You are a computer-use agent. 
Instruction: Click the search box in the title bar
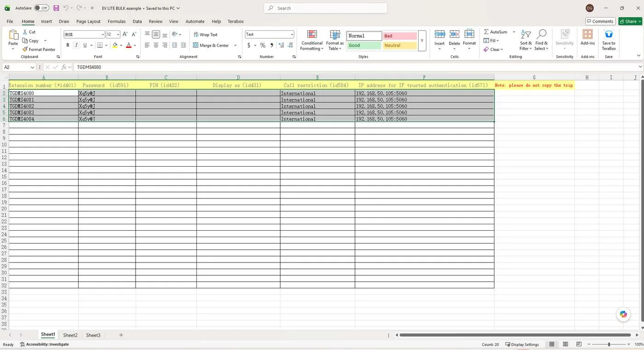[326, 8]
